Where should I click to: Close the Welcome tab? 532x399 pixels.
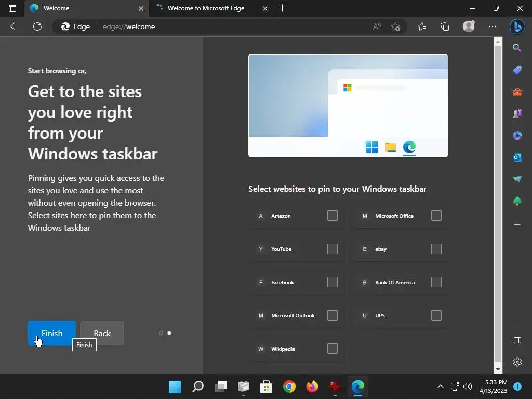141,8
